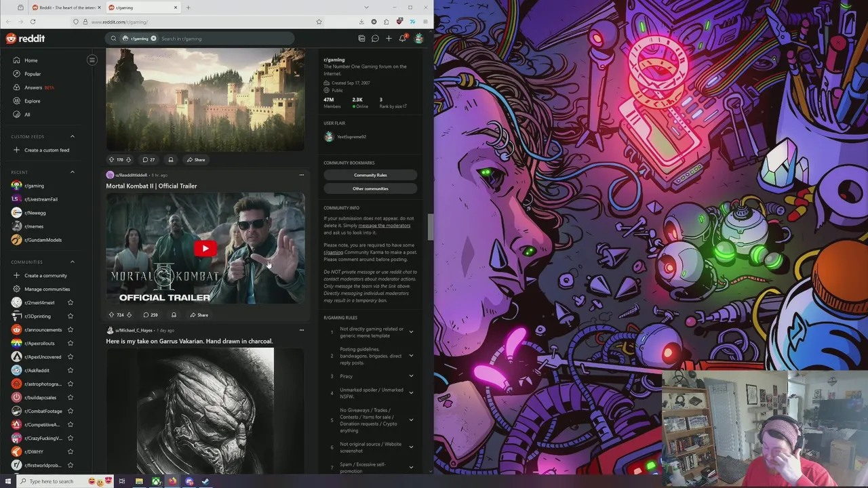Viewport: 868px width, 488px height.
Task: Collapse the left navigation sidebar button
Action: tap(92, 60)
